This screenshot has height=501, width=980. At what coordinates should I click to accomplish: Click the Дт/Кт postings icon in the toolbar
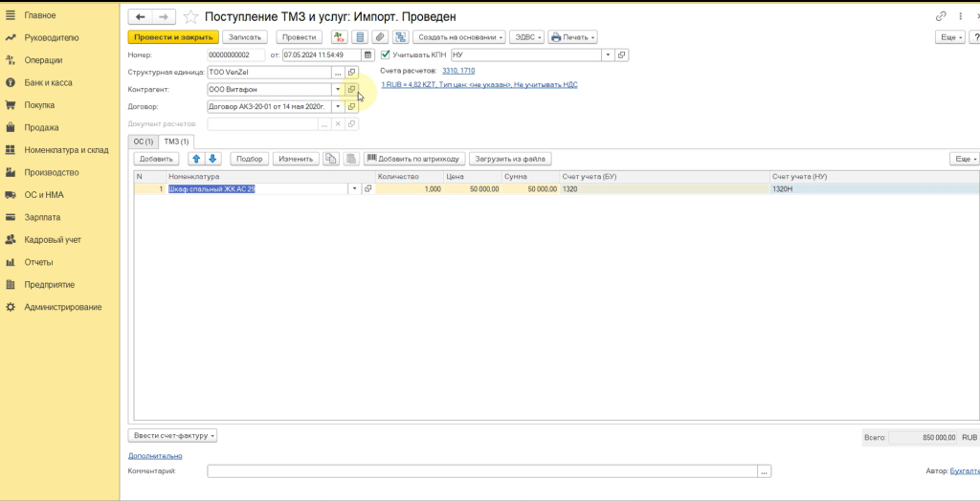pyautogui.click(x=340, y=37)
